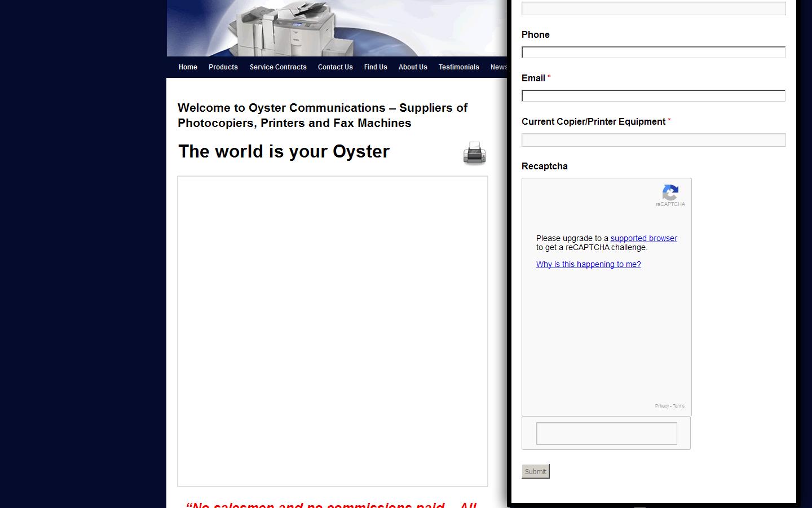Open reCAPTCHA Terms link

678,406
